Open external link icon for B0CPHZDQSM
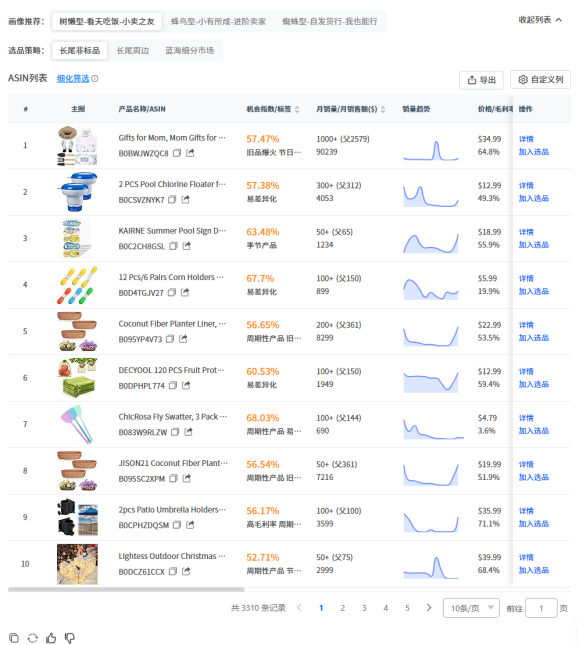The image size is (579, 645). 190,525
